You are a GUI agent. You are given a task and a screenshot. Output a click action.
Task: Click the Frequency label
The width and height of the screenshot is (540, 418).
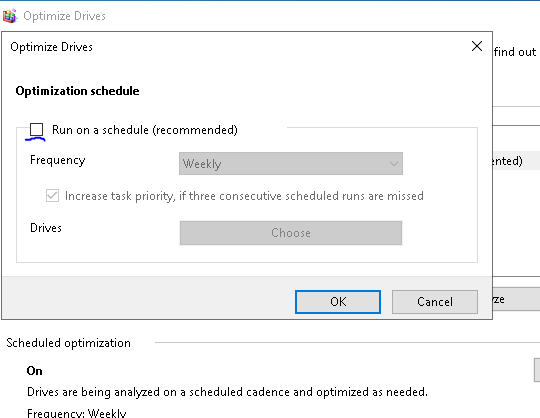point(58,160)
